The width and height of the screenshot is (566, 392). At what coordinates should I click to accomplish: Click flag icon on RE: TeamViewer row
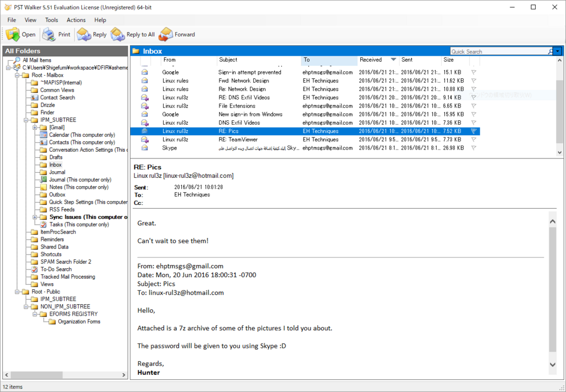[474, 140]
